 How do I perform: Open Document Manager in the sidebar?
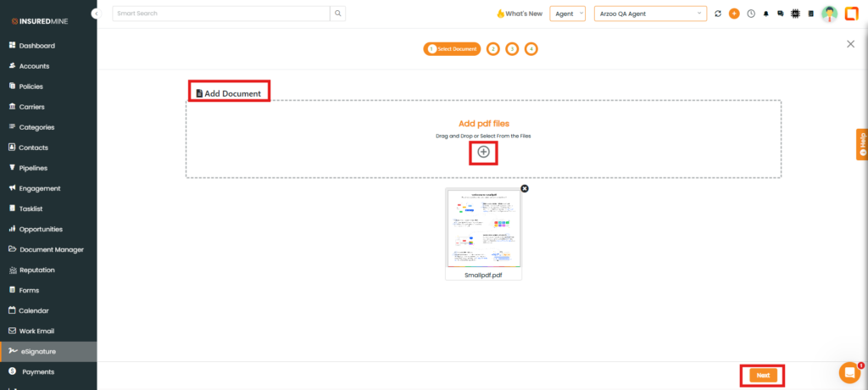[51, 249]
